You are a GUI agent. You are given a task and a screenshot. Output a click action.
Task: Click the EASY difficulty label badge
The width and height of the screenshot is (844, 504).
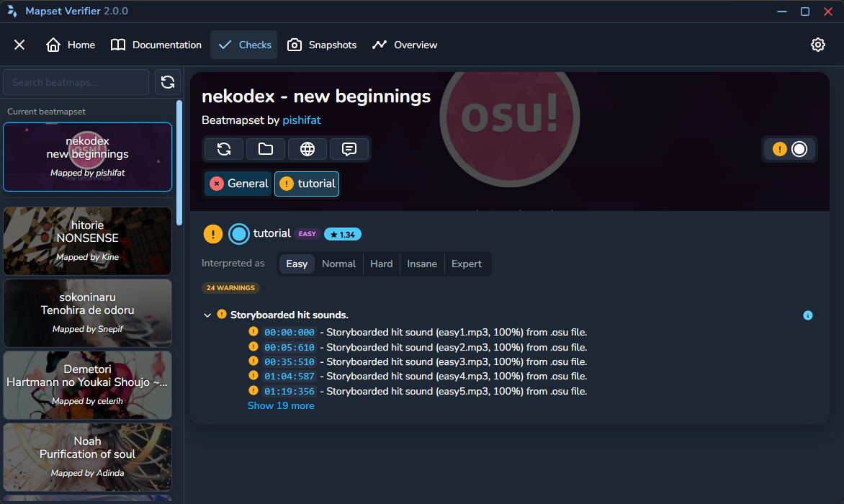tap(307, 234)
